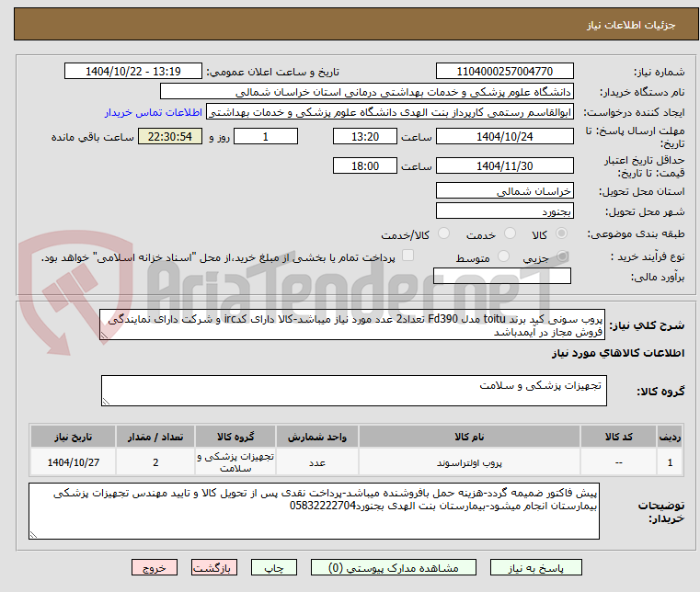Click the نام کالا column header
The height and width of the screenshot is (592, 700).
pos(469,437)
